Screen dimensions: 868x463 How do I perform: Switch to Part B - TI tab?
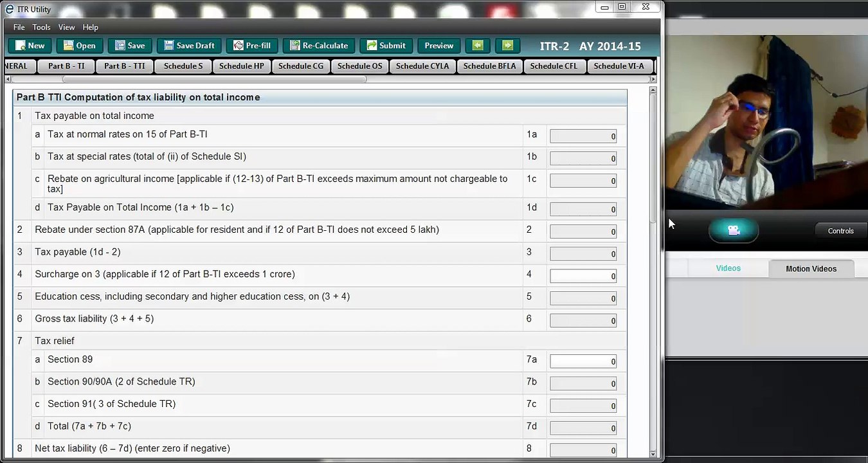(x=66, y=66)
